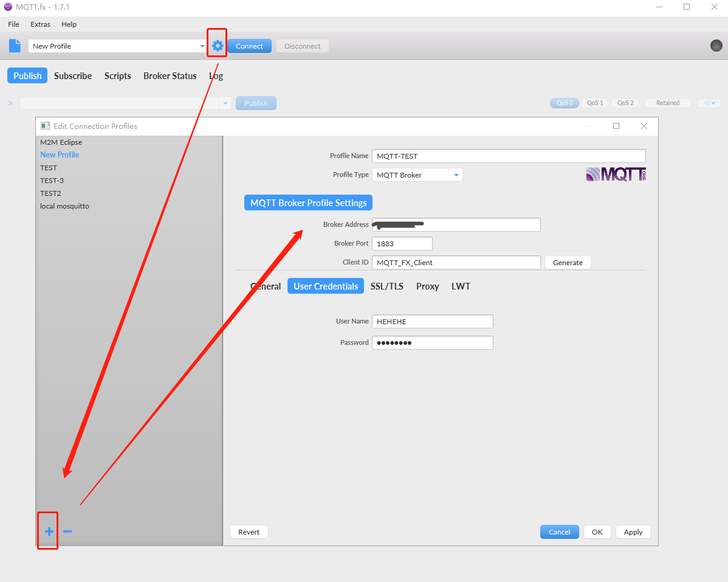
Task: Click the Broker Port input field
Action: click(x=402, y=243)
